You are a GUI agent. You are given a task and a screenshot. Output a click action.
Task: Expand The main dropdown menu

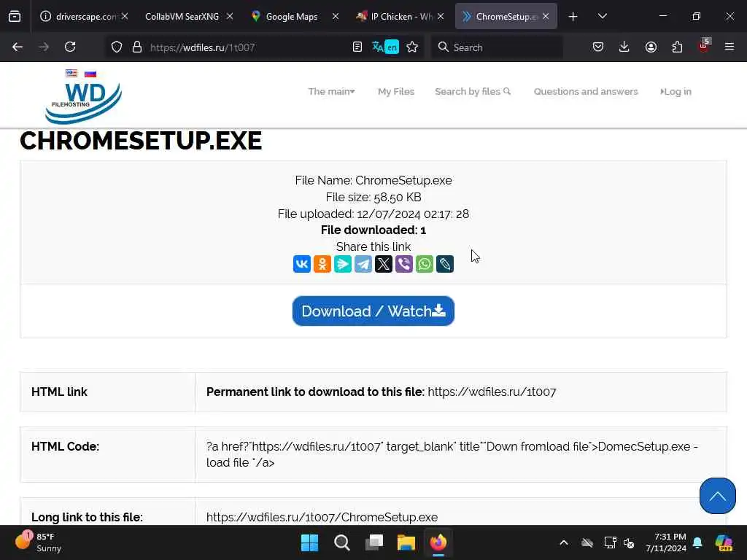332,91
